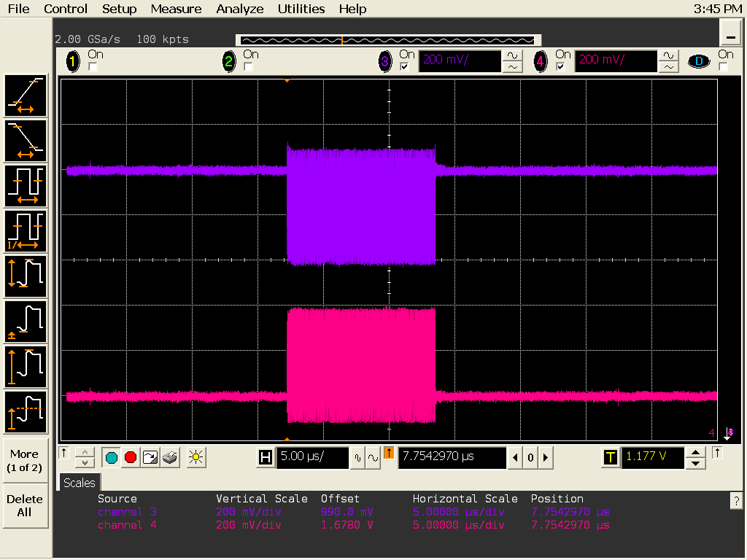Select the rise time measurement icon
This screenshot has width=747, height=560.
click(x=26, y=96)
